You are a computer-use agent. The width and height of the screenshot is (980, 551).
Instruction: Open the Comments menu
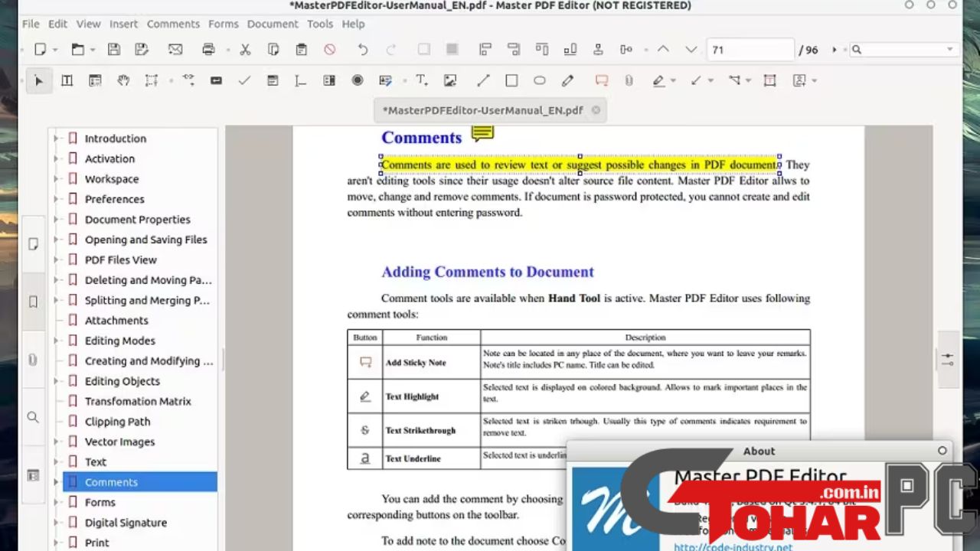click(173, 24)
